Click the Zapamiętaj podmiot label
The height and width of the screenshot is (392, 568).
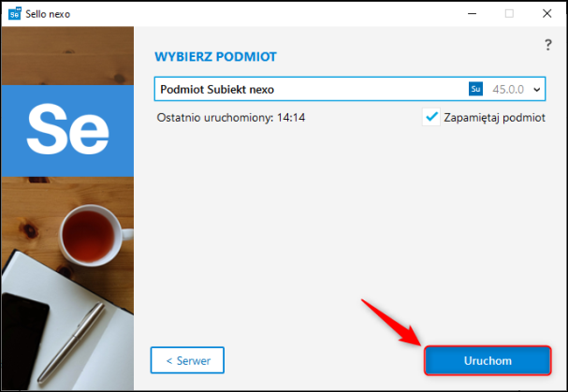494,118
